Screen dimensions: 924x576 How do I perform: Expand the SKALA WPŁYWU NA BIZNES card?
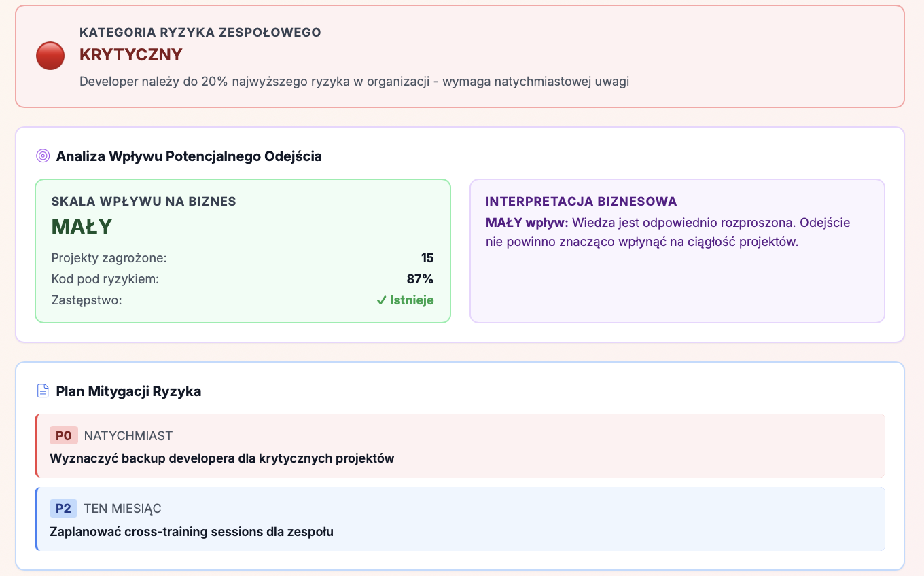pyautogui.click(x=243, y=251)
